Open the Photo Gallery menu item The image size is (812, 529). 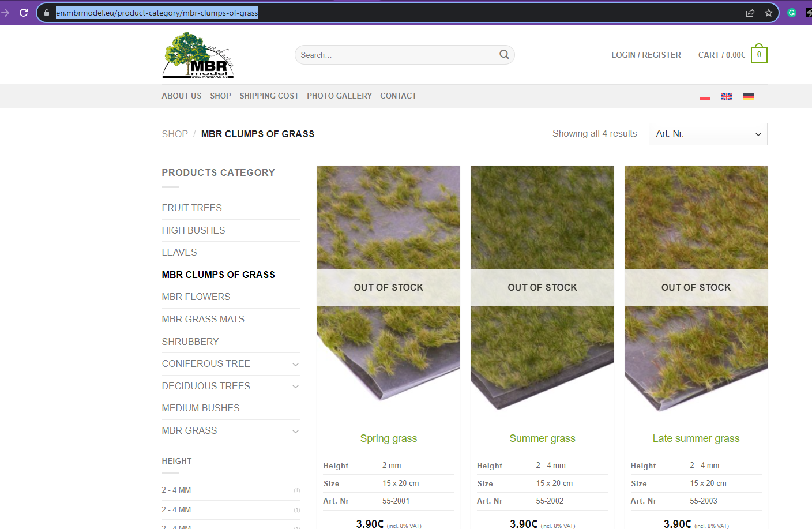(x=340, y=96)
